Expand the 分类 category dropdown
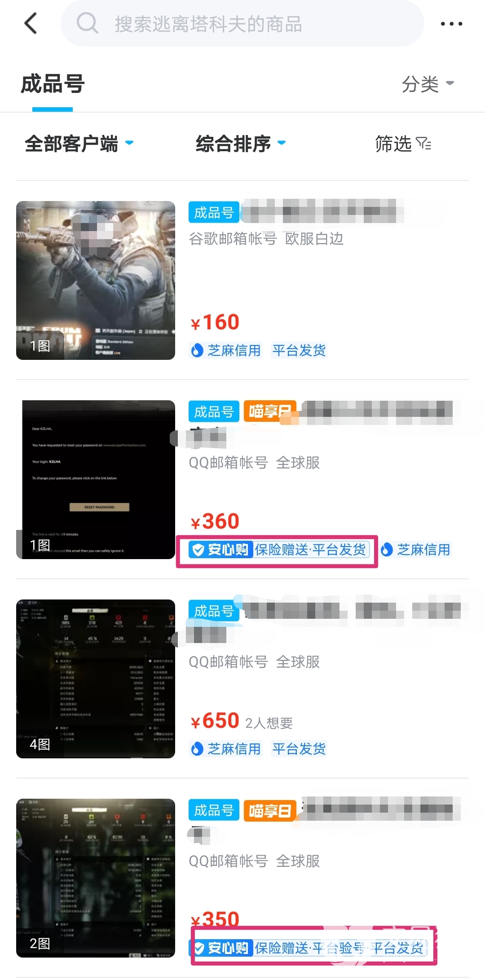This screenshot has width=485, height=980. [x=428, y=84]
